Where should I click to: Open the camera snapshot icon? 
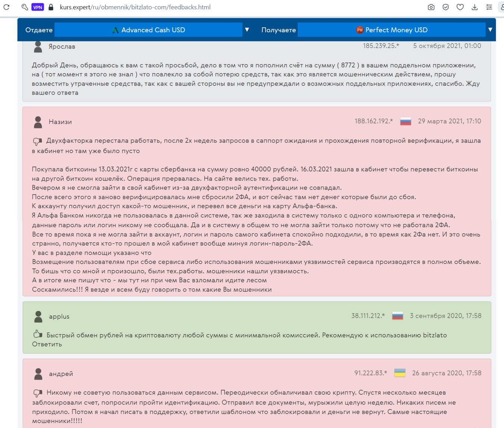pos(431,7)
